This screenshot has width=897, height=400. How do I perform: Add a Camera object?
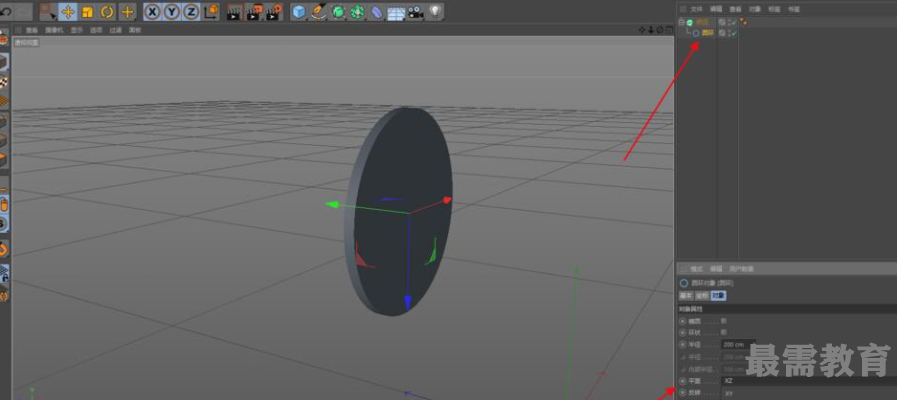[x=416, y=11]
